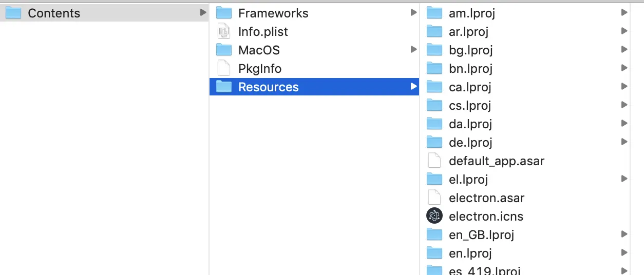Viewport: 644px width, 275px height.
Task: Click the Frameworks folder icon
Action: [224, 13]
